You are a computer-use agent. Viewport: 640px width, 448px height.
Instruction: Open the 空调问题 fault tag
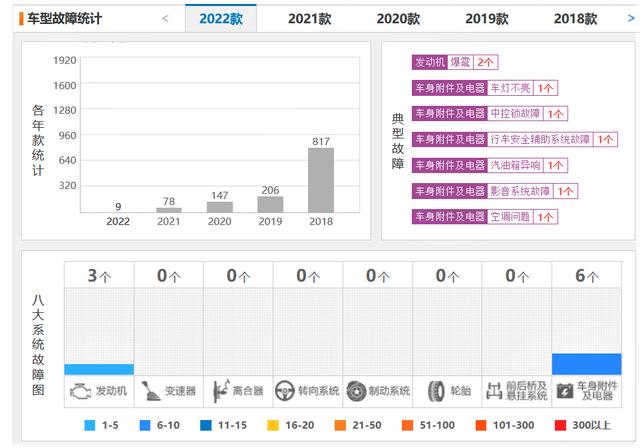point(484,217)
